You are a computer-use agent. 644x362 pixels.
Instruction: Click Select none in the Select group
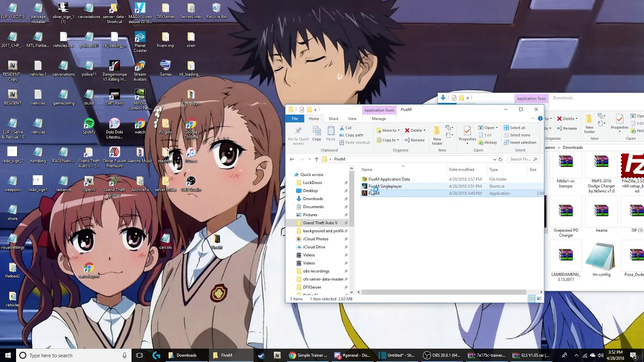point(517,135)
